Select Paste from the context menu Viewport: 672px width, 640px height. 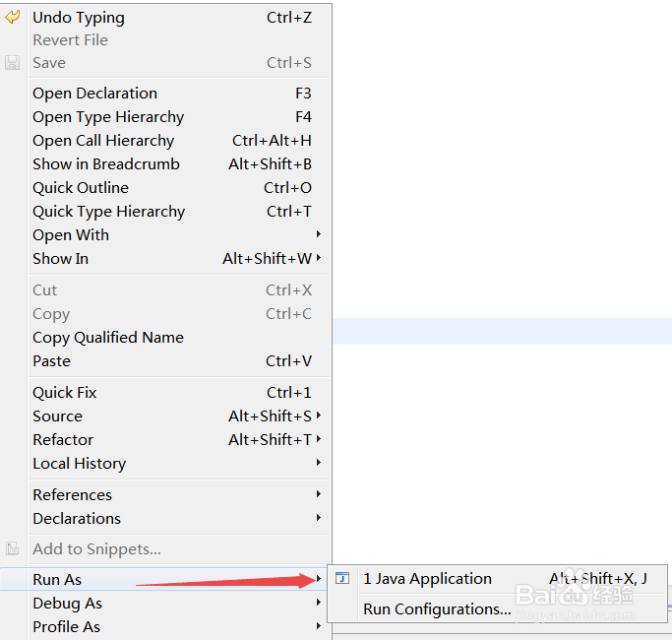pyautogui.click(x=51, y=361)
